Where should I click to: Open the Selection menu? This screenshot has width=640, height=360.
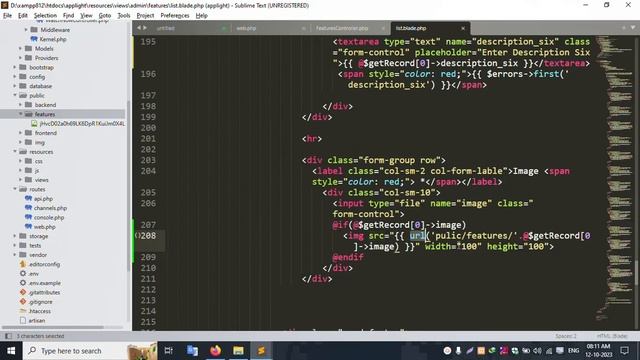pyautogui.click(x=45, y=16)
